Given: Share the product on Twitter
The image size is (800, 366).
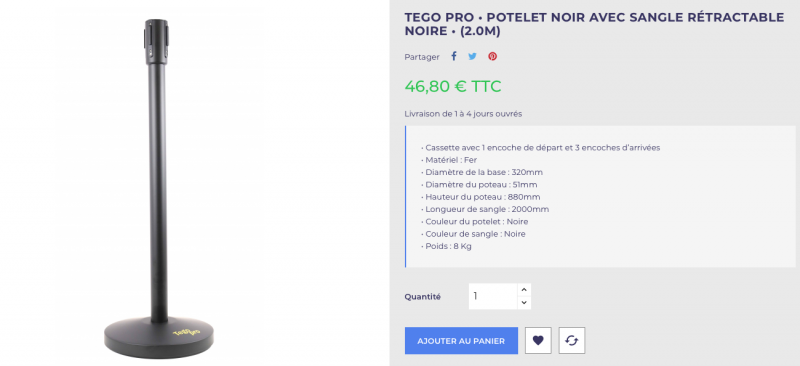Looking at the screenshot, I should click(x=472, y=57).
